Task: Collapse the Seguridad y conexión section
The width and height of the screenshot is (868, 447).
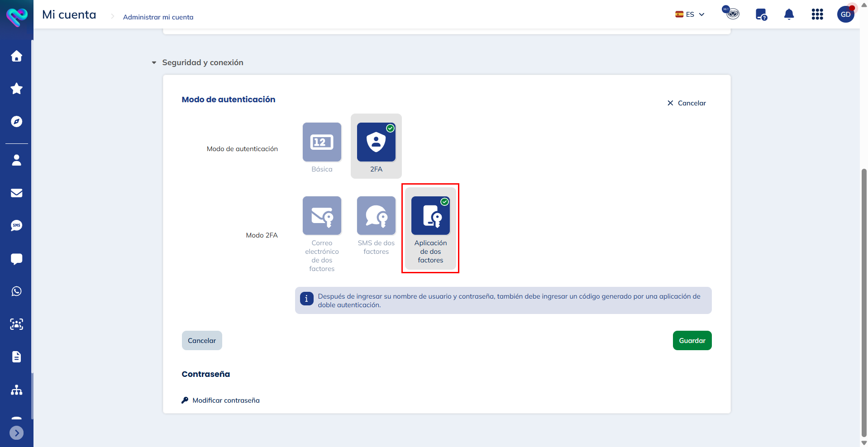Action: (x=154, y=62)
